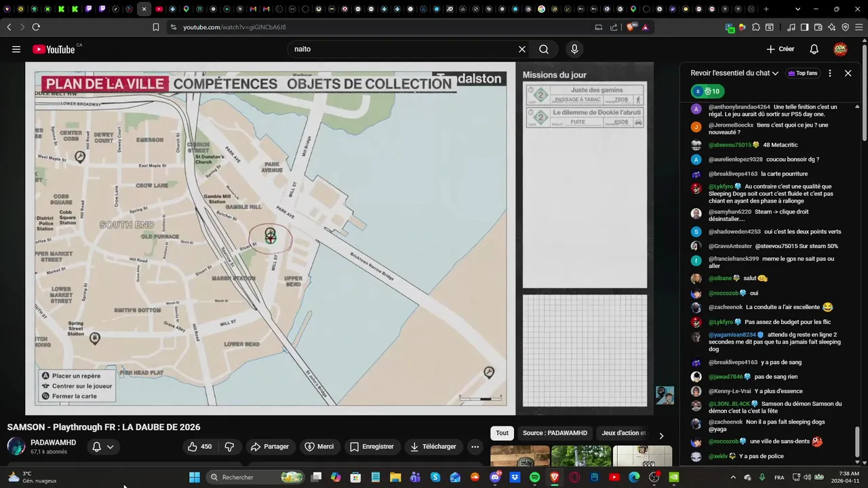The height and width of the screenshot is (488, 868).
Task: Click the Créer button
Action: (x=781, y=49)
